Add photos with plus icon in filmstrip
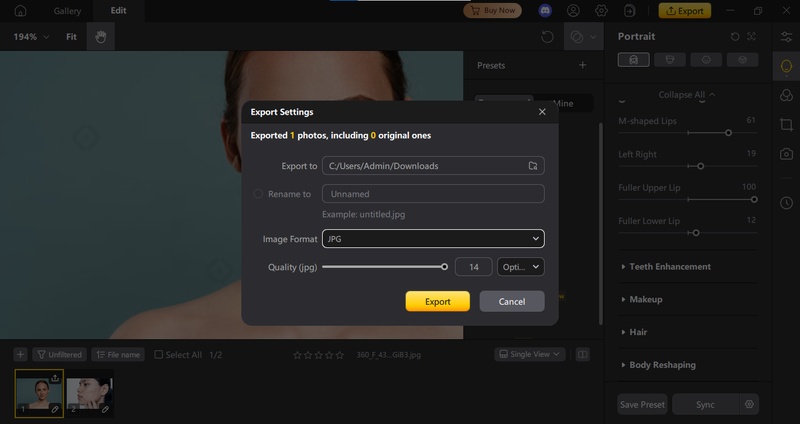The image size is (800, 424). tap(20, 354)
